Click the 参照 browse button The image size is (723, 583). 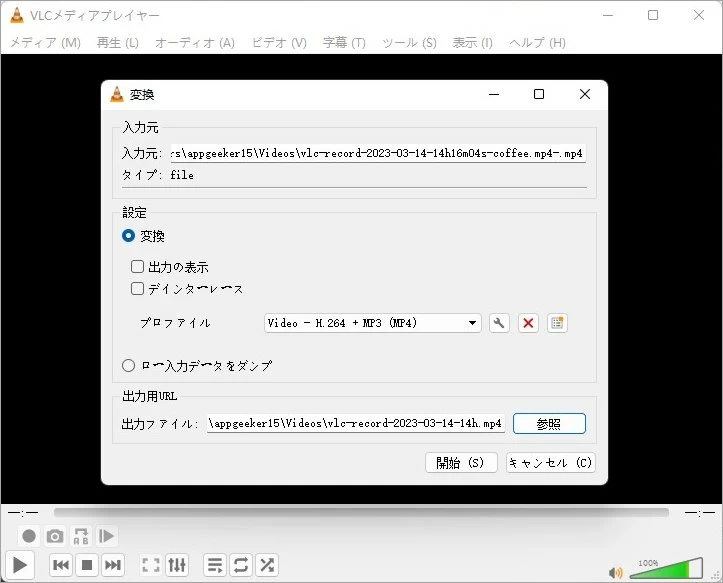click(x=549, y=423)
